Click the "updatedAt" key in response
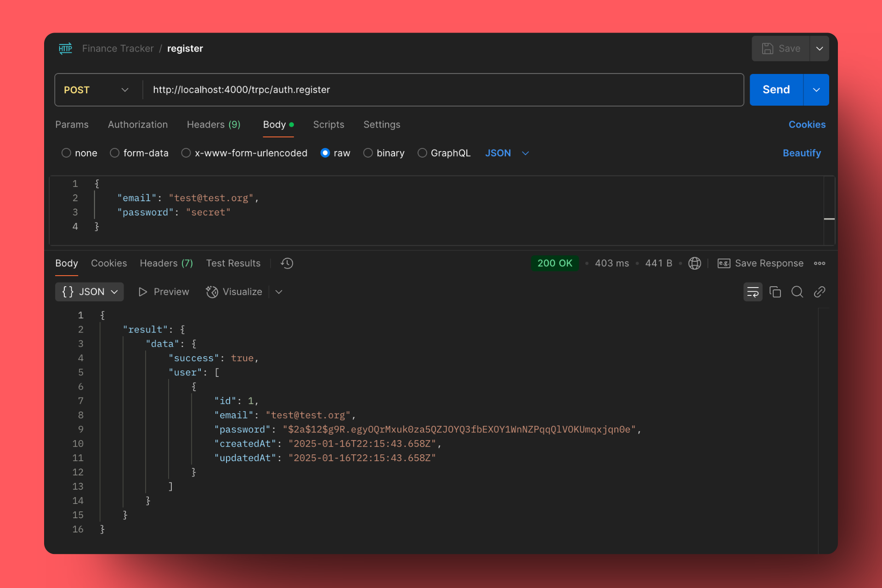Image resolution: width=882 pixels, height=588 pixels. (245, 458)
